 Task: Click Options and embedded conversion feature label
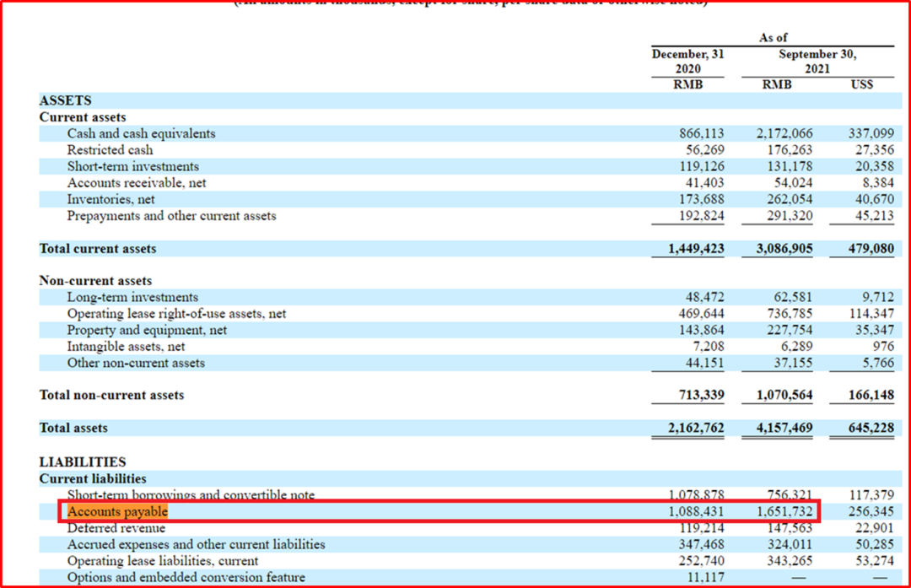coord(186,577)
